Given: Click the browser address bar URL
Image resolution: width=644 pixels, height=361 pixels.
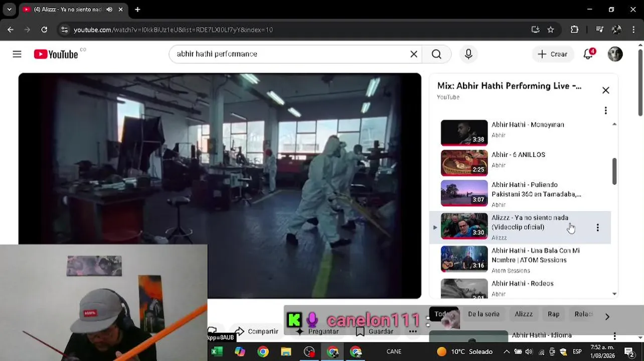Looking at the screenshot, I should click(x=173, y=30).
